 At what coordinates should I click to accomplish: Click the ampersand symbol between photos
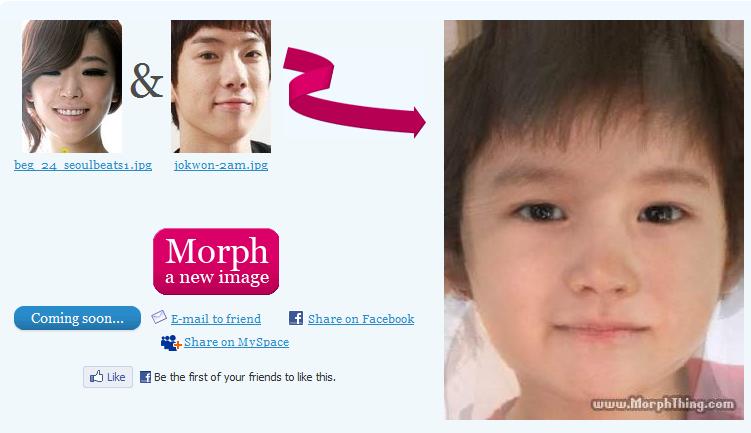147,81
